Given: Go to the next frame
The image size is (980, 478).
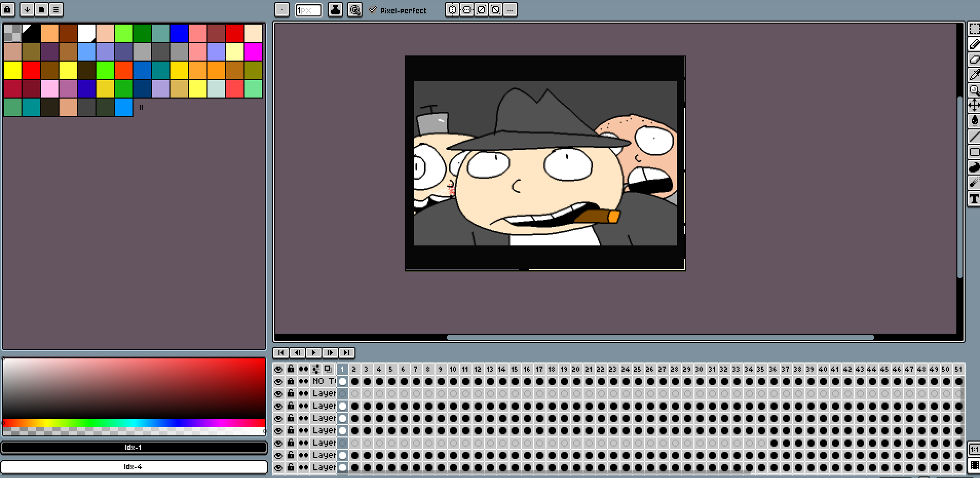Looking at the screenshot, I should coord(330,353).
